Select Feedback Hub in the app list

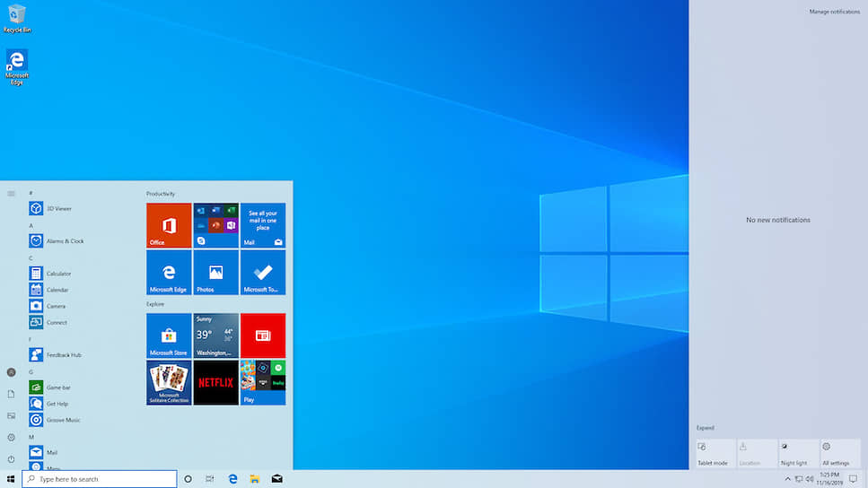(63, 355)
